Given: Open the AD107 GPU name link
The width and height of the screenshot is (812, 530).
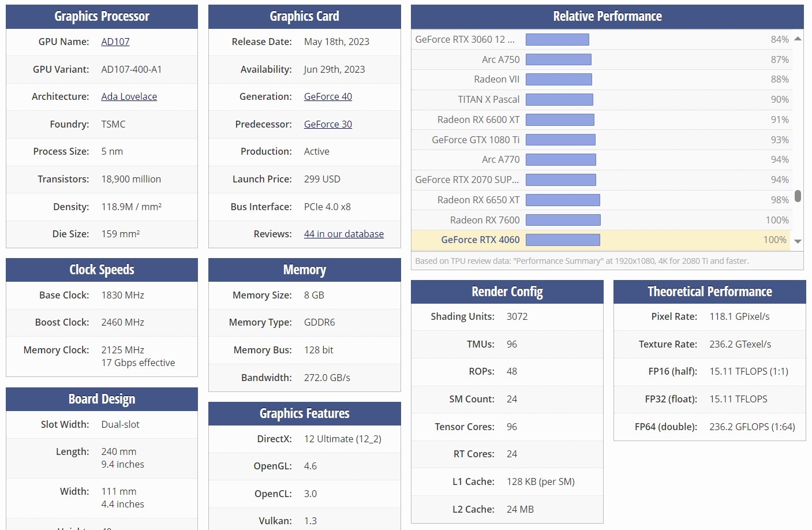Looking at the screenshot, I should (x=115, y=42).
